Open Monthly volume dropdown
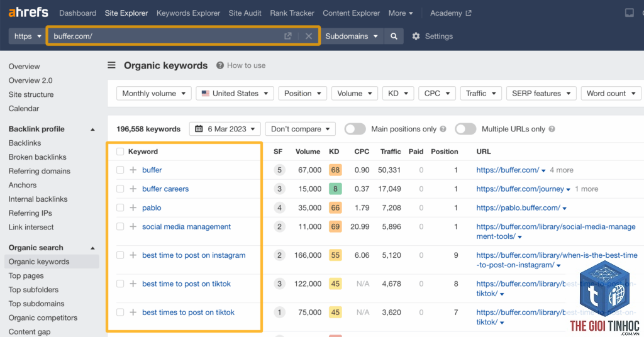This screenshot has width=644, height=337. [x=153, y=93]
